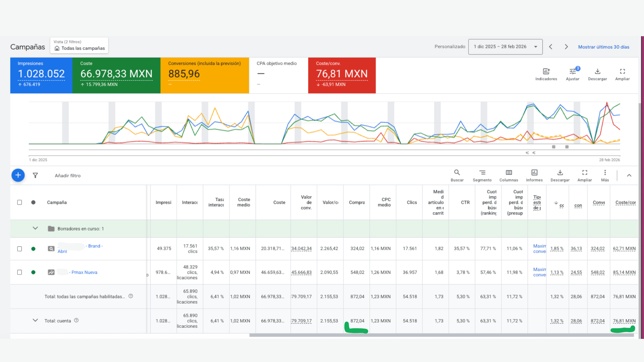Click the Mostrar últimos 30 días link
Screen dimensions: 644x362
pyautogui.click(x=603, y=47)
